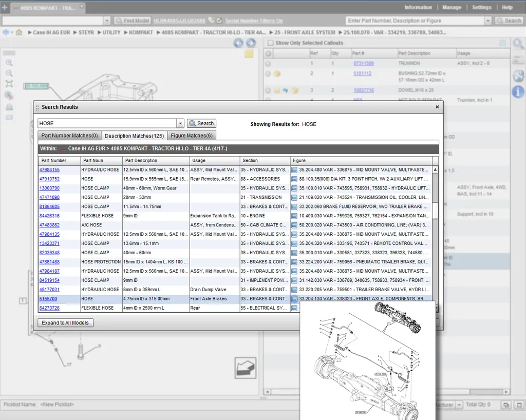Open the yellow note icon above the figure
The height and width of the screenshot is (420, 526).
[249, 53]
